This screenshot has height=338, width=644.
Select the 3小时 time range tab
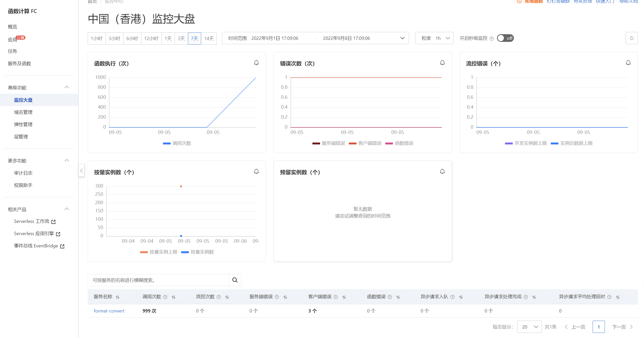pos(114,39)
